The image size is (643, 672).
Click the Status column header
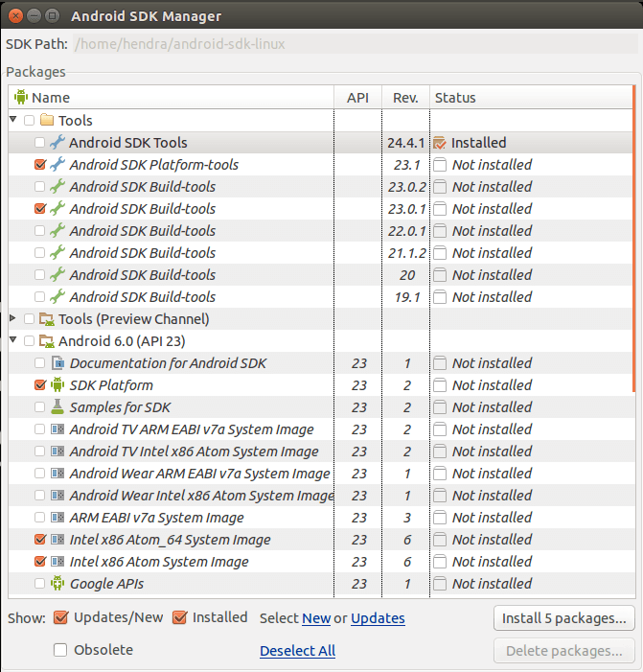point(531,97)
